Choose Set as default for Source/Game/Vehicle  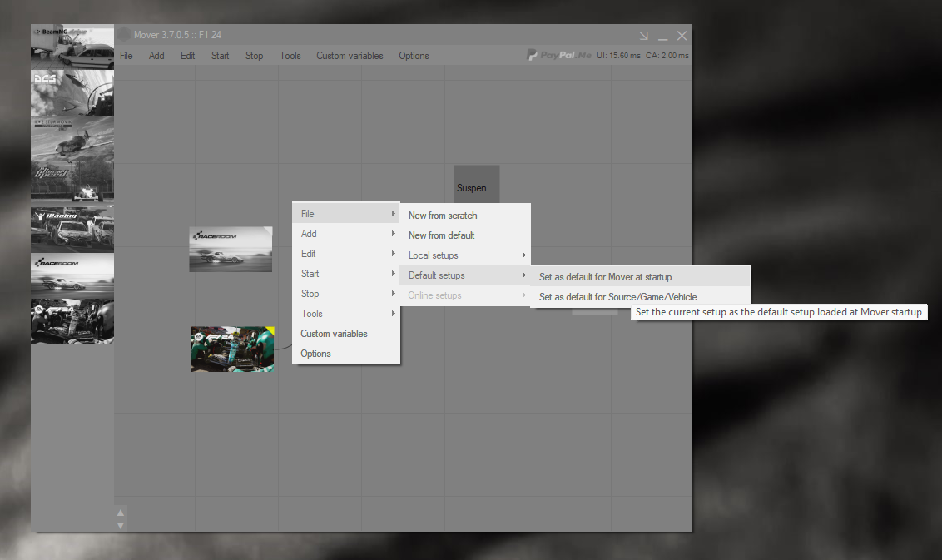(641, 297)
